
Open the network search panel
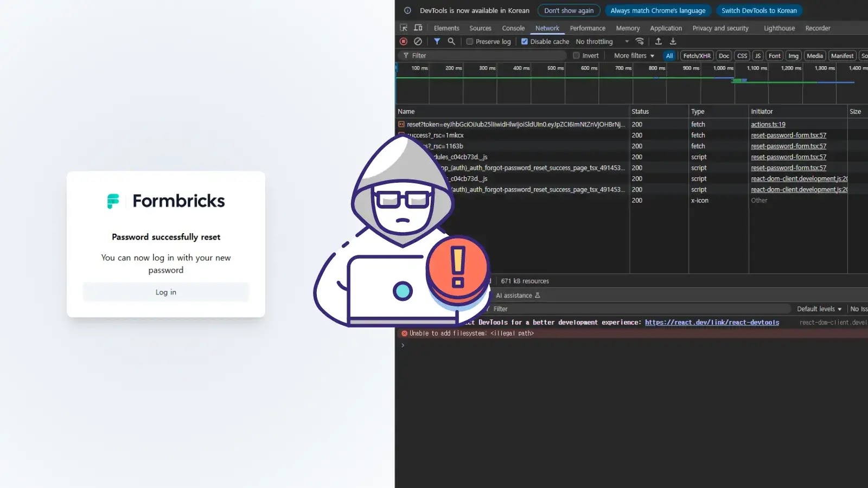tap(451, 41)
